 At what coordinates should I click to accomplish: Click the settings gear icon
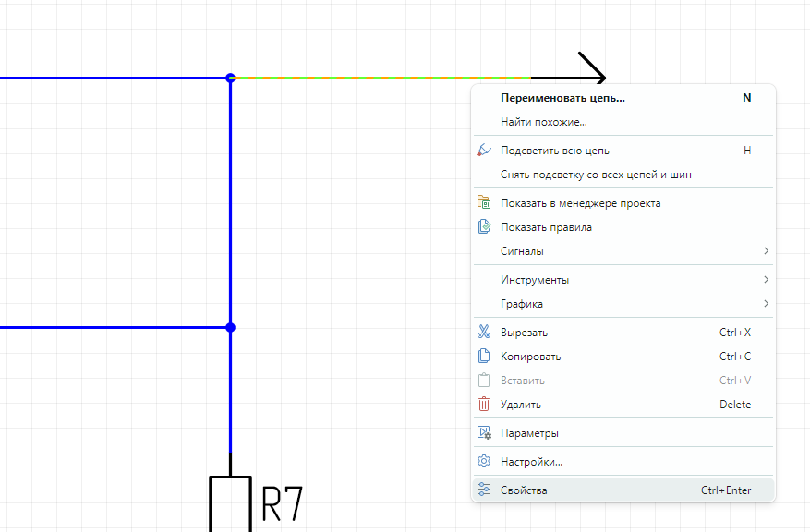pyautogui.click(x=484, y=461)
